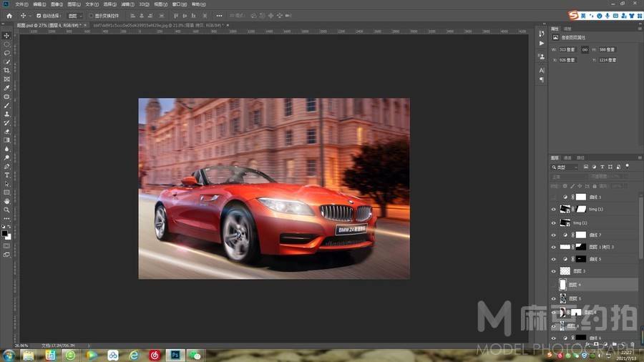Hide Layer 3 via its eye icon
Image resolution: width=644 pixels, height=362 pixels.
coord(553,271)
